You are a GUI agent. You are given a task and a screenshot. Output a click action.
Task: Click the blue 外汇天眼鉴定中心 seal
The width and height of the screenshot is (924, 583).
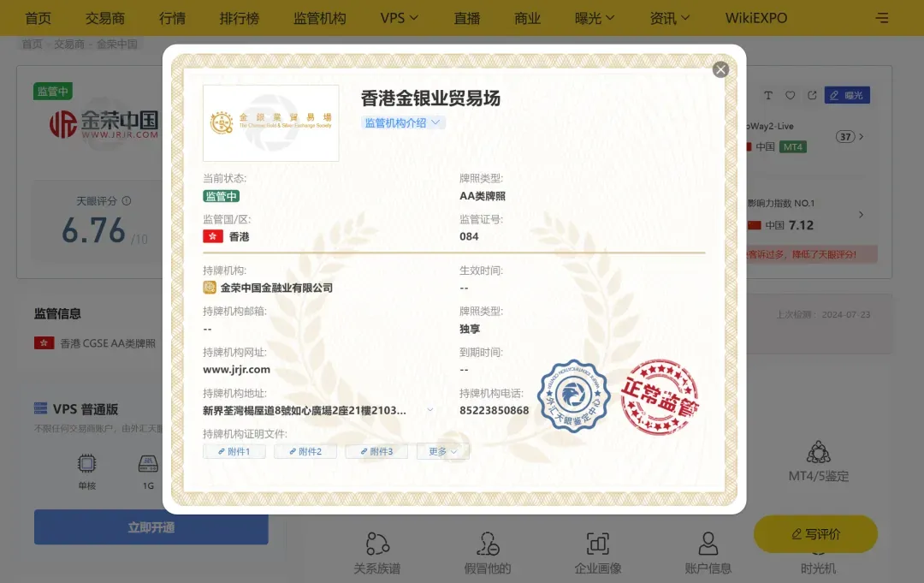pyautogui.click(x=573, y=396)
